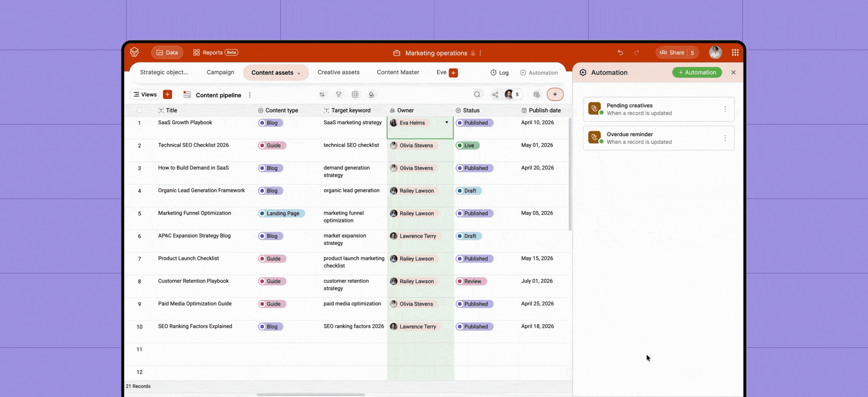This screenshot has height=397, width=868.
Task: Open the filter icon in the toolbar
Action: click(x=339, y=94)
